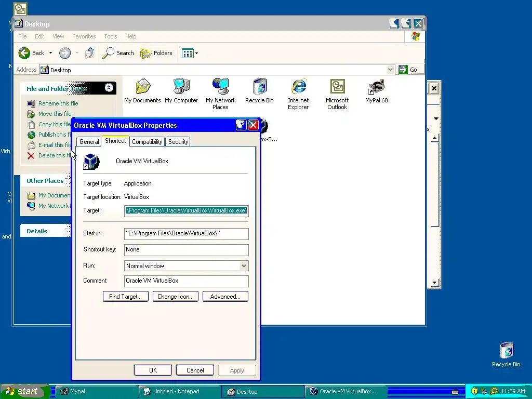
Task: Click the scroll down arrow in background window
Action: pyautogui.click(x=435, y=283)
